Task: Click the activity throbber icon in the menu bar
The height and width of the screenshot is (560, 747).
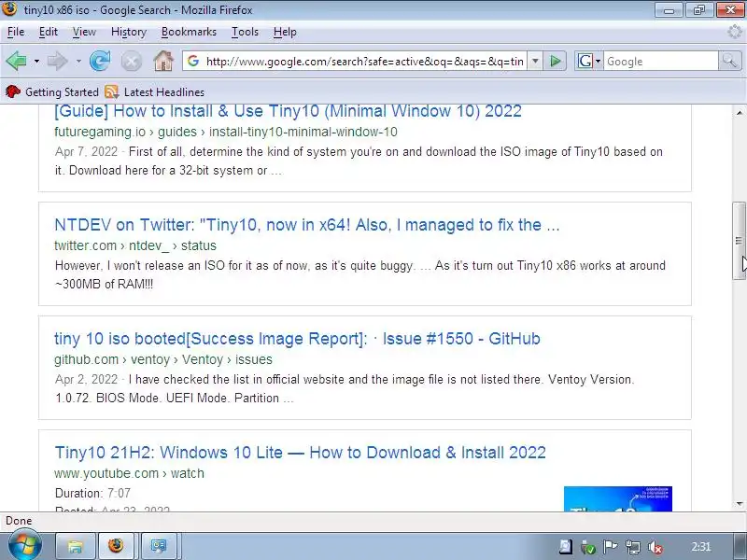Action: (735, 32)
